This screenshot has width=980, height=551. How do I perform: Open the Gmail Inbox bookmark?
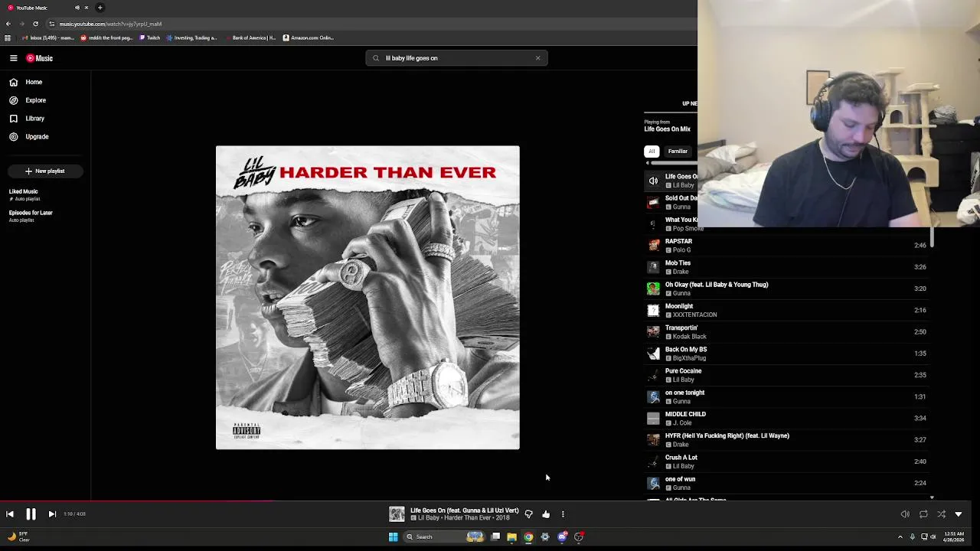pyautogui.click(x=47, y=37)
